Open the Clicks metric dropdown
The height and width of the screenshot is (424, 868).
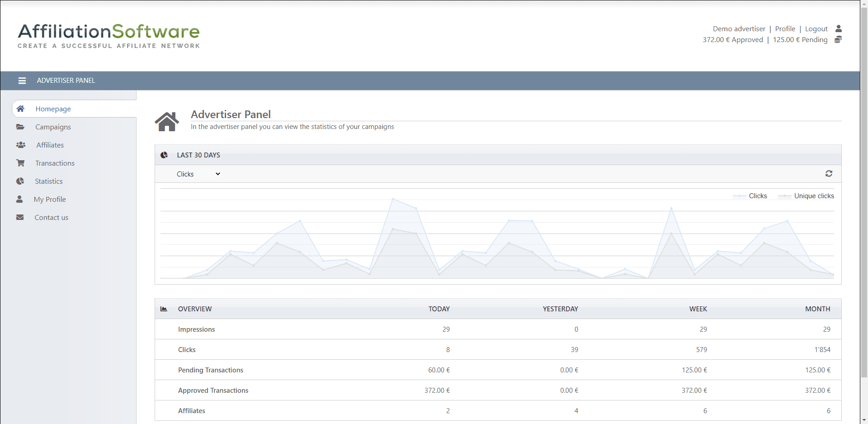(198, 174)
